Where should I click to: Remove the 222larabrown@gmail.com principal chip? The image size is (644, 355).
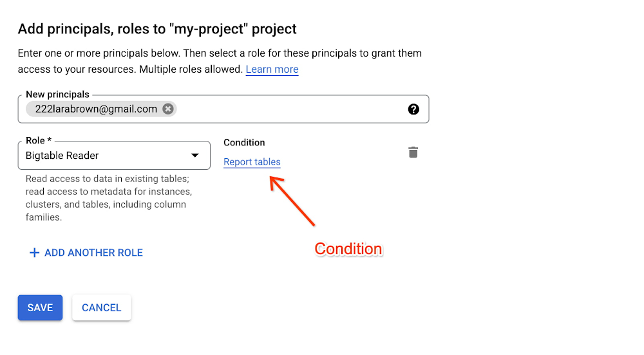tap(168, 109)
